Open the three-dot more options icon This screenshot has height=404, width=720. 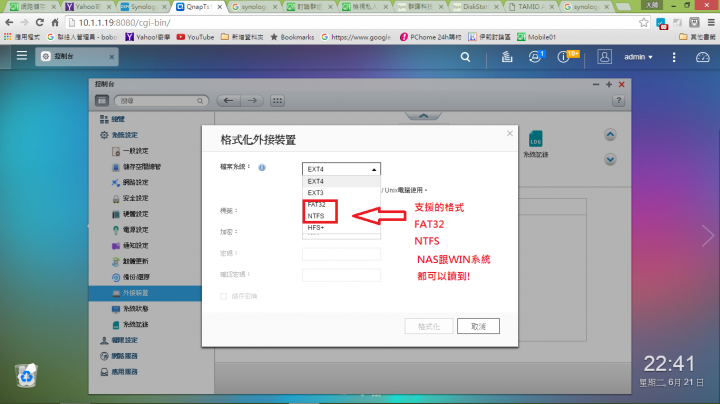pos(674,57)
